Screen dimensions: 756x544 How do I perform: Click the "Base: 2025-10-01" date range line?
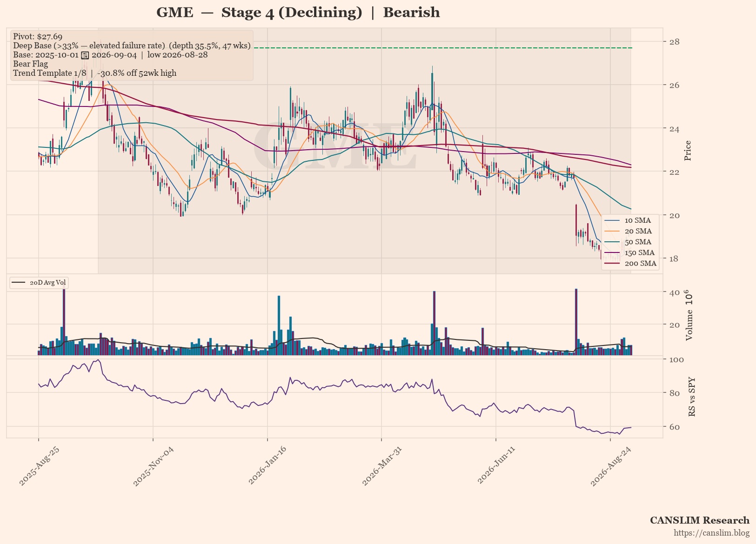pos(110,55)
